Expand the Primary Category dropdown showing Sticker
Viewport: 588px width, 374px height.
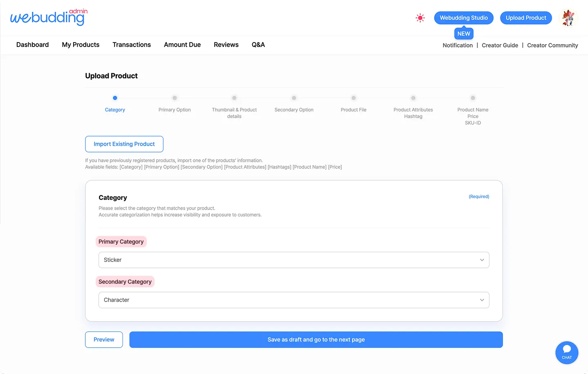point(294,260)
